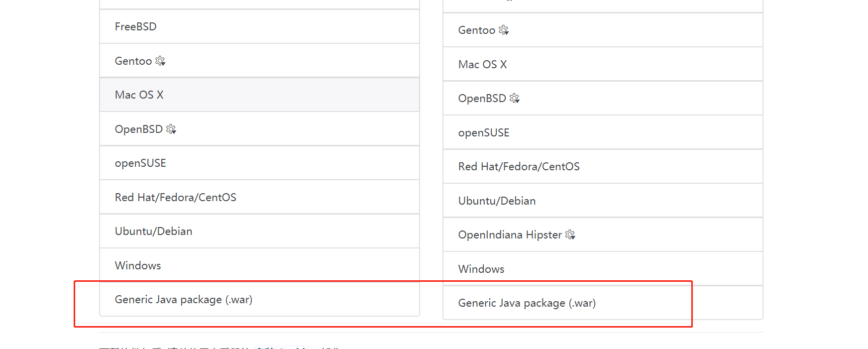Viewport: 868px width, 349px height.
Task: Select Gentoo entry in left list
Action: pyautogui.click(x=259, y=61)
